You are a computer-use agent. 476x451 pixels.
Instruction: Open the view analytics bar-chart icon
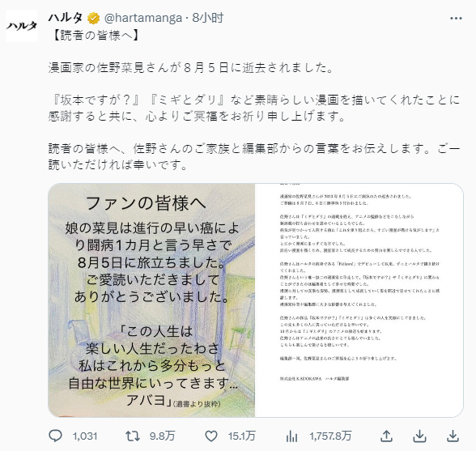[291, 436]
